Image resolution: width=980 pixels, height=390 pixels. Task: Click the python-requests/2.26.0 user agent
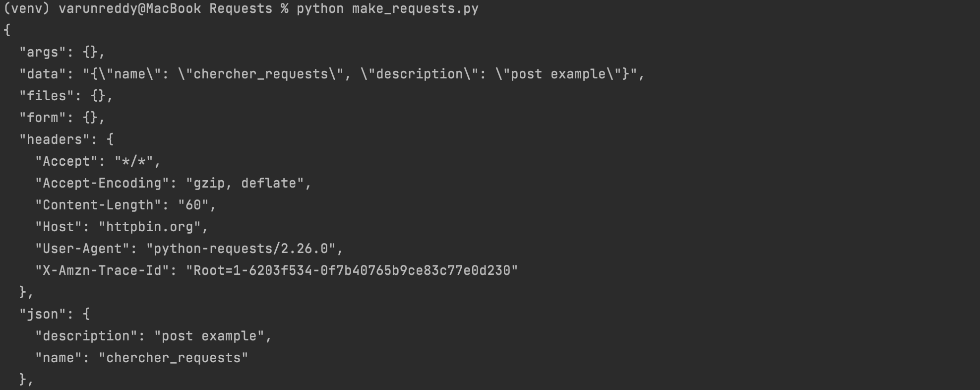[241, 249]
